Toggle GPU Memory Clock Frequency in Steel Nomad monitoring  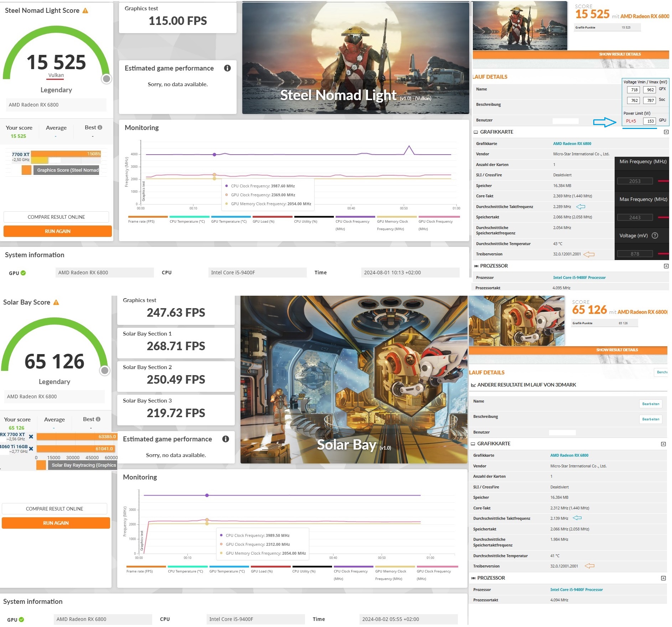[397, 223]
